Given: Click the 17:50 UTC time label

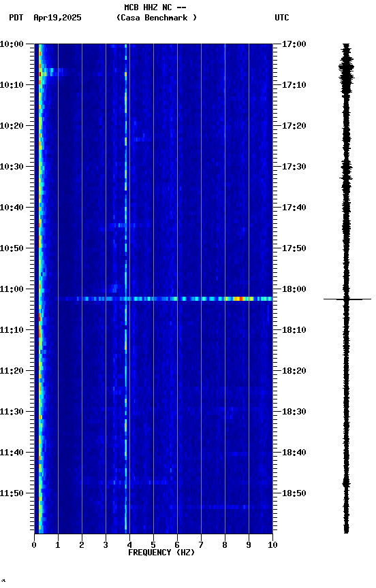Looking at the screenshot, I should 294,248.
